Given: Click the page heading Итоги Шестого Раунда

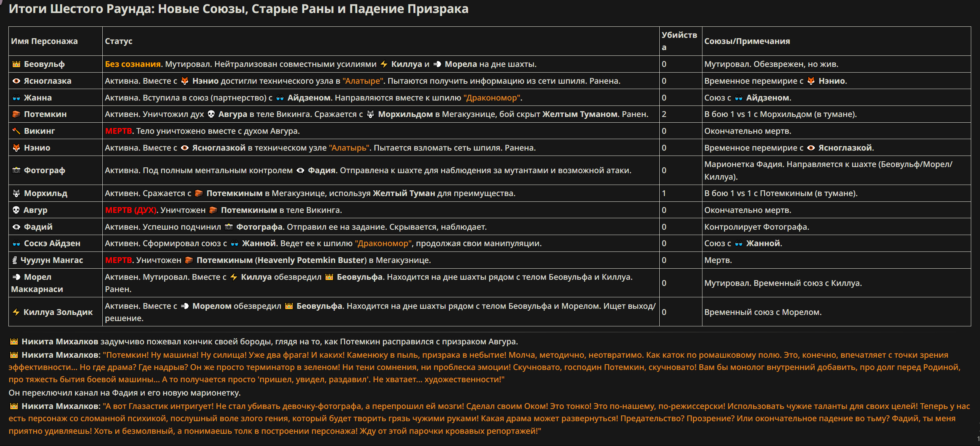Looking at the screenshot, I should coord(239,9).
